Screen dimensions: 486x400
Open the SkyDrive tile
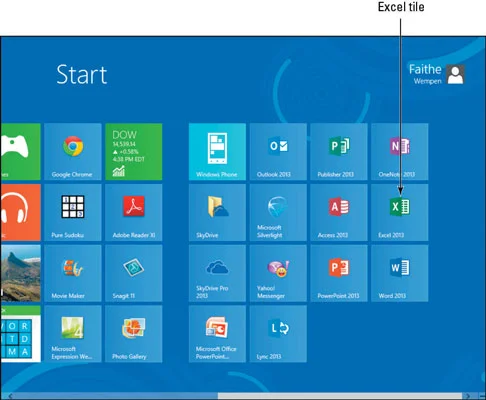[x=217, y=212]
